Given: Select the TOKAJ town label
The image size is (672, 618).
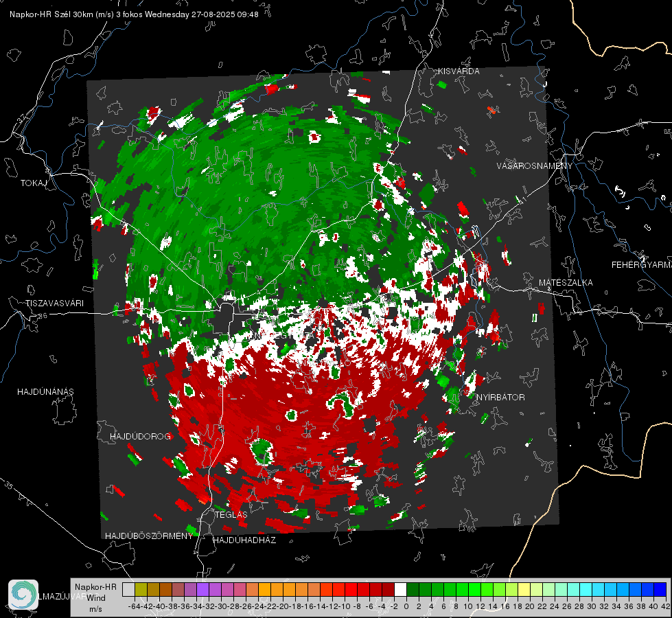Looking at the screenshot, I should pos(34,183).
